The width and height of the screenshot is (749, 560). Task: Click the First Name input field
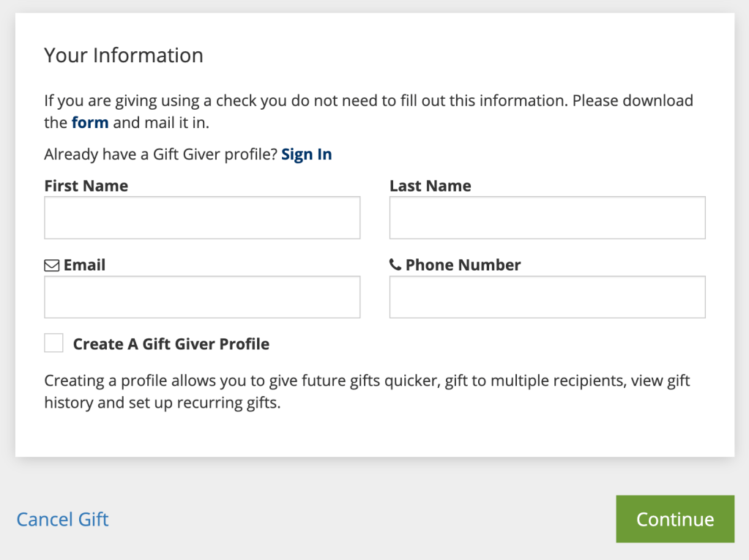[202, 217]
